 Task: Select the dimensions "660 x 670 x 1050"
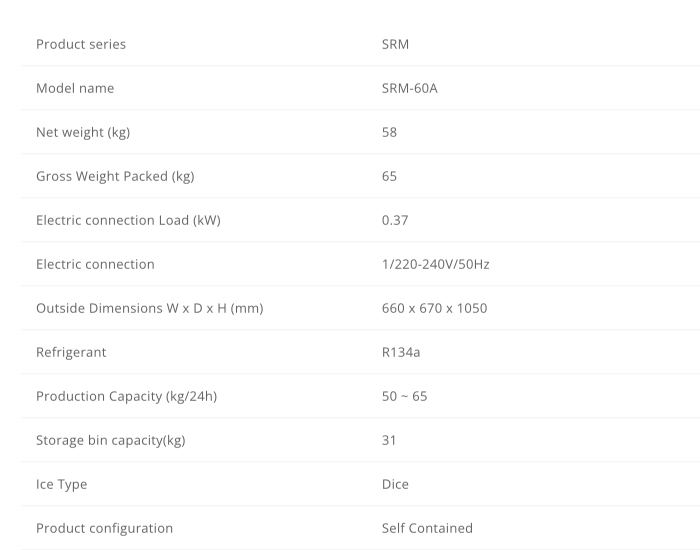click(x=434, y=308)
